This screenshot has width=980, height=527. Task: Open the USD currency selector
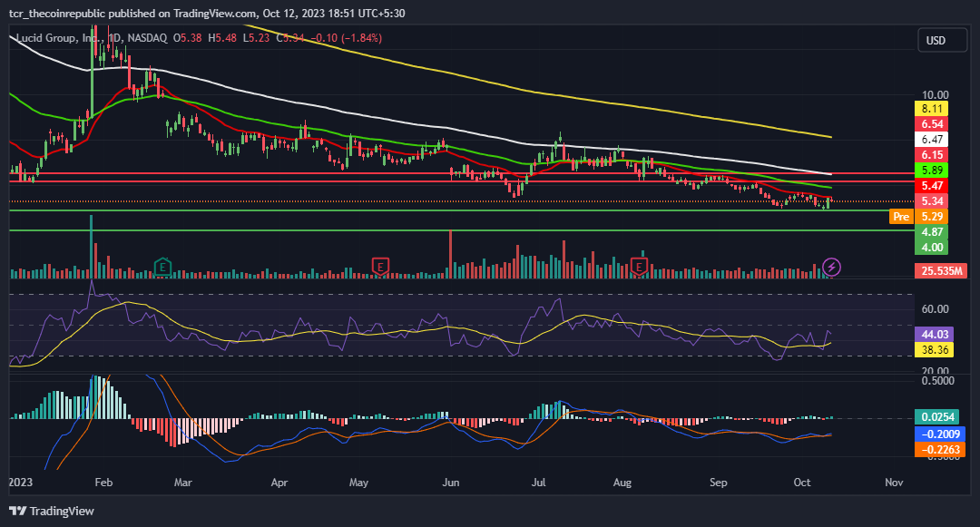click(942, 41)
